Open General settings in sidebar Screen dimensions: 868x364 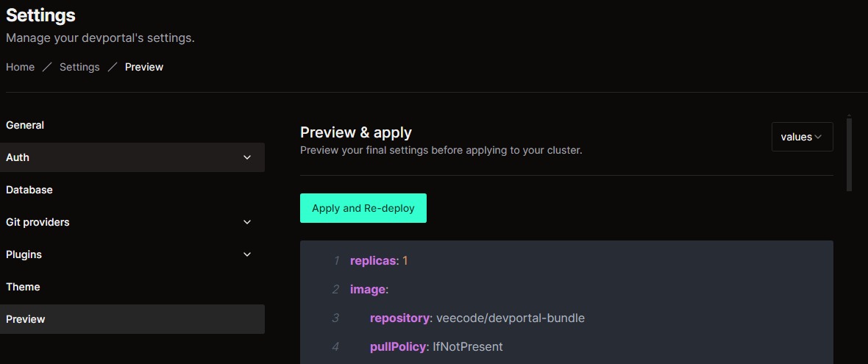pyautogui.click(x=25, y=125)
